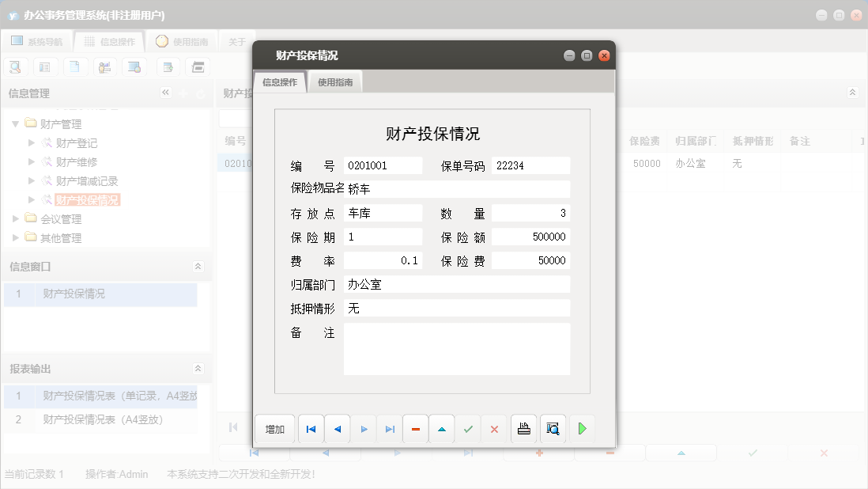Select the search/magnifier icon in the toolbar

coord(14,66)
